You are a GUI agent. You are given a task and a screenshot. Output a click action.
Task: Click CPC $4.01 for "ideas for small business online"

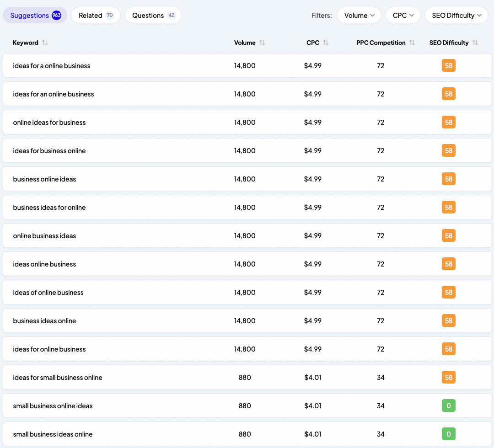313,377
